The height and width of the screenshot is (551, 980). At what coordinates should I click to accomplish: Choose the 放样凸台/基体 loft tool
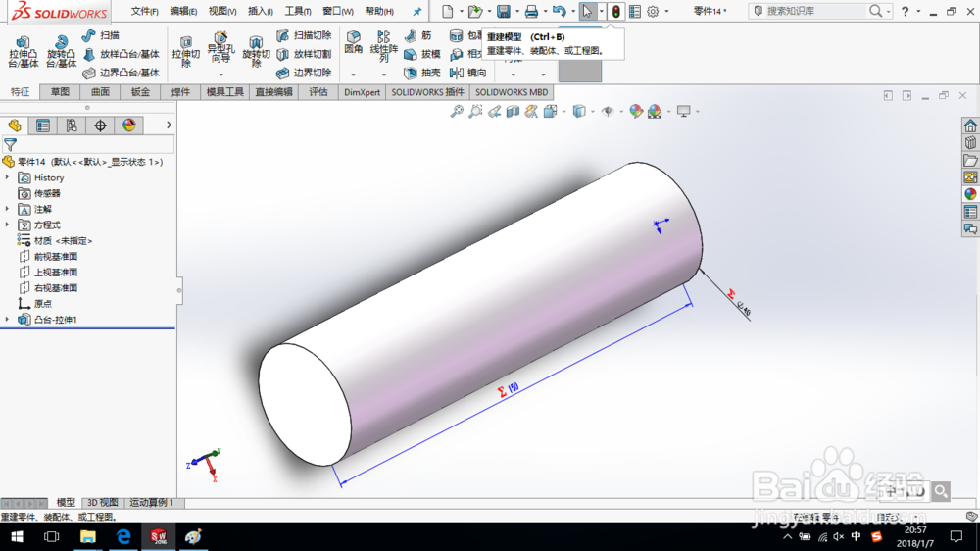tap(122, 54)
